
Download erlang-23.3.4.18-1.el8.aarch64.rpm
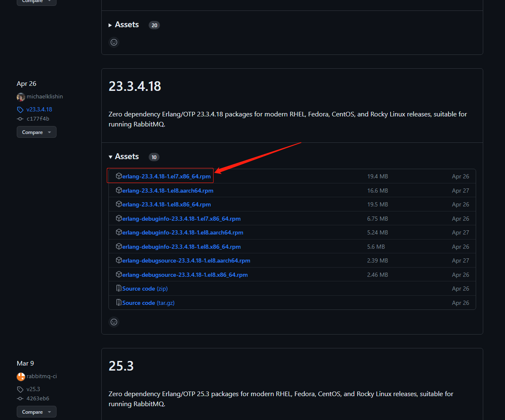tap(168, 191)
